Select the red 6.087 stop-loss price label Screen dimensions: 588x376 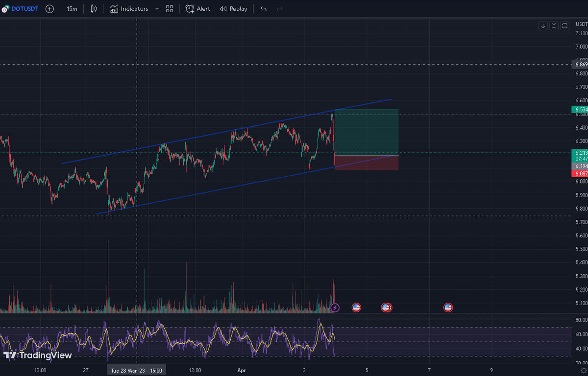[x=580, y=173]
